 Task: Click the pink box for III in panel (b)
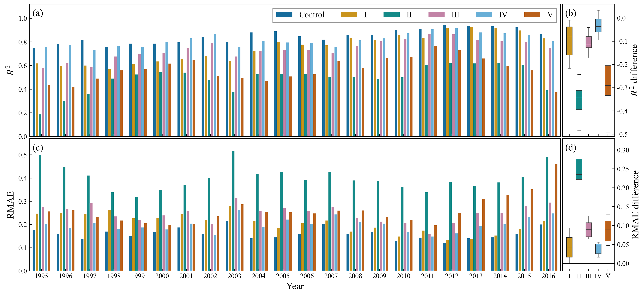click(x=589, y=42)
